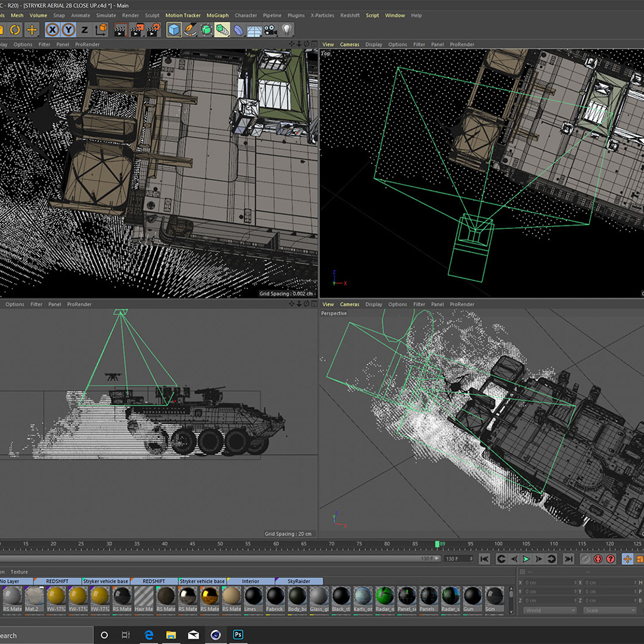Toggle the coordinate system icon
Viewport: 644px width, 644px height.
101,30
